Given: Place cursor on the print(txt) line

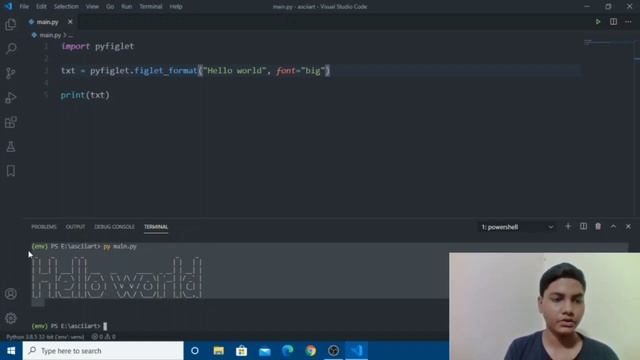Looking at the screenshot, I should (x=85, y=95).
